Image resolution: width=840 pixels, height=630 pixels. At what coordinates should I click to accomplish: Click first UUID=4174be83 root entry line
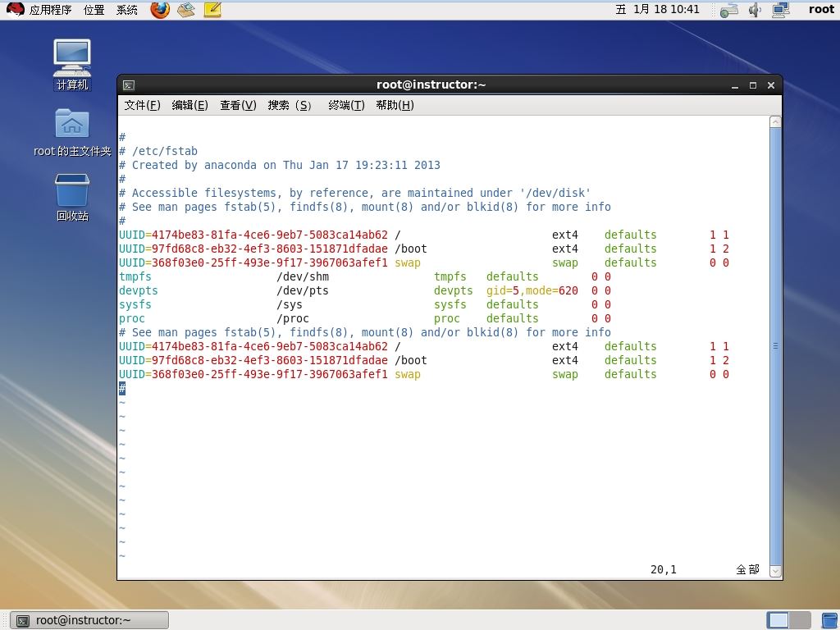tap(424, 235)
